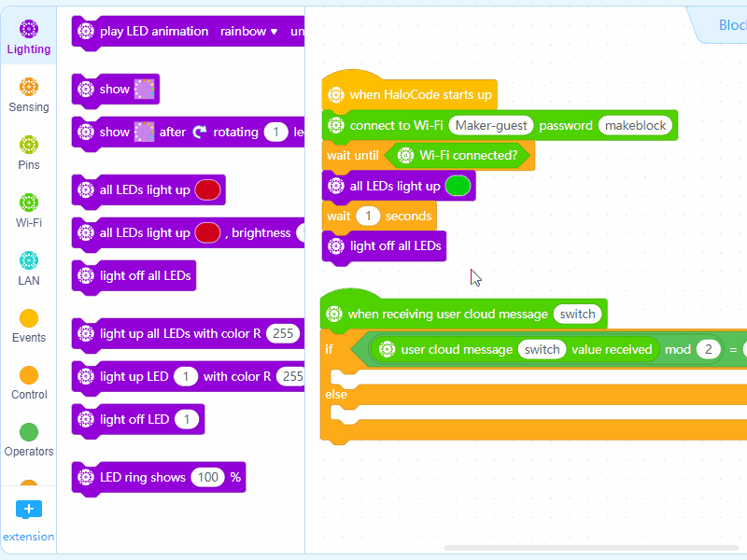The height and width of the screenshot is (560, 747).
Task: Click the Wi-Fi name field Maker-guest
Action: 491,125
